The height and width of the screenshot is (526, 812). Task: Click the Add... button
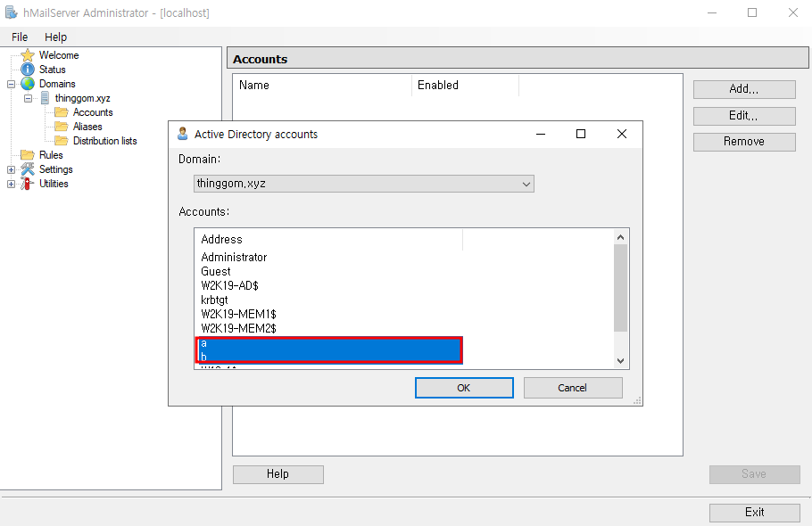point(744,89)
